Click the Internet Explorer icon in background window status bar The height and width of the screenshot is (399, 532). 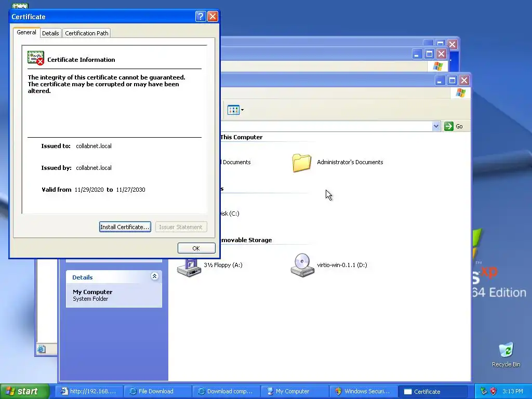click(42, 349)
